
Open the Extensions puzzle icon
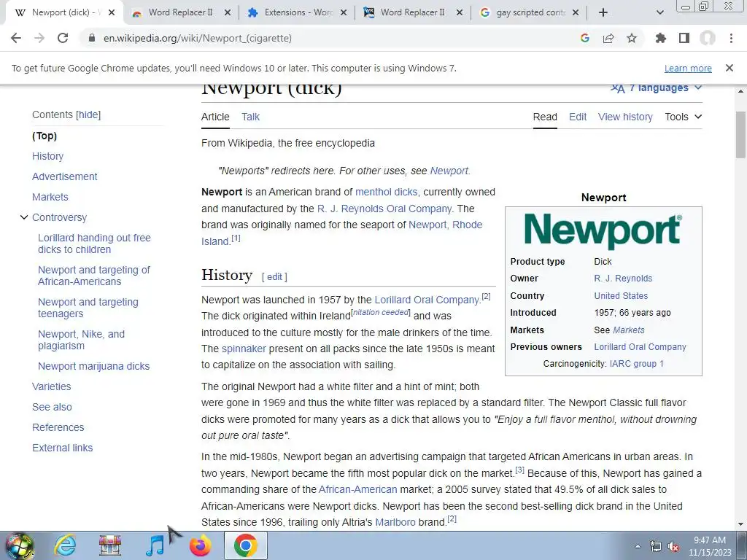pos(661,38)
